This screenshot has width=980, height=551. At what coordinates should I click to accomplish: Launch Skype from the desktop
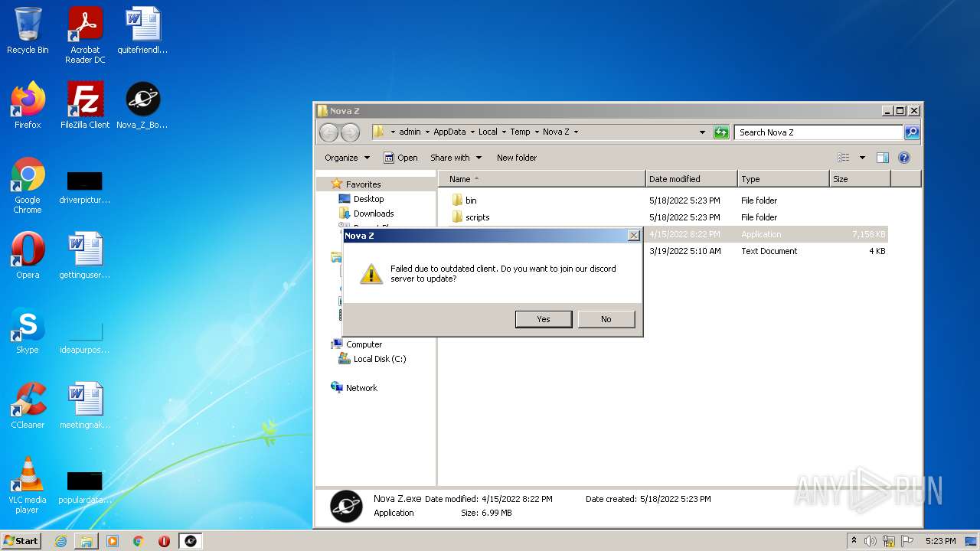tap(28, 331)
